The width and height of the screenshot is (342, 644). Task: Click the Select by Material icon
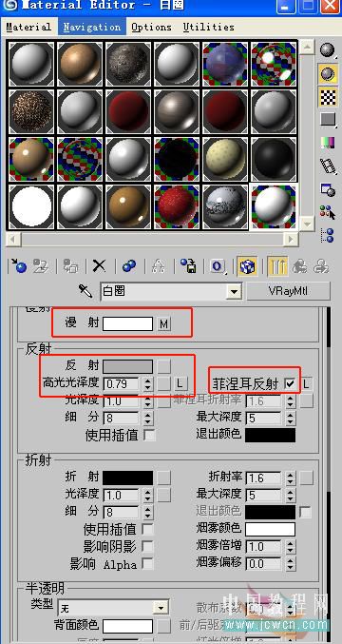(327, 212)
